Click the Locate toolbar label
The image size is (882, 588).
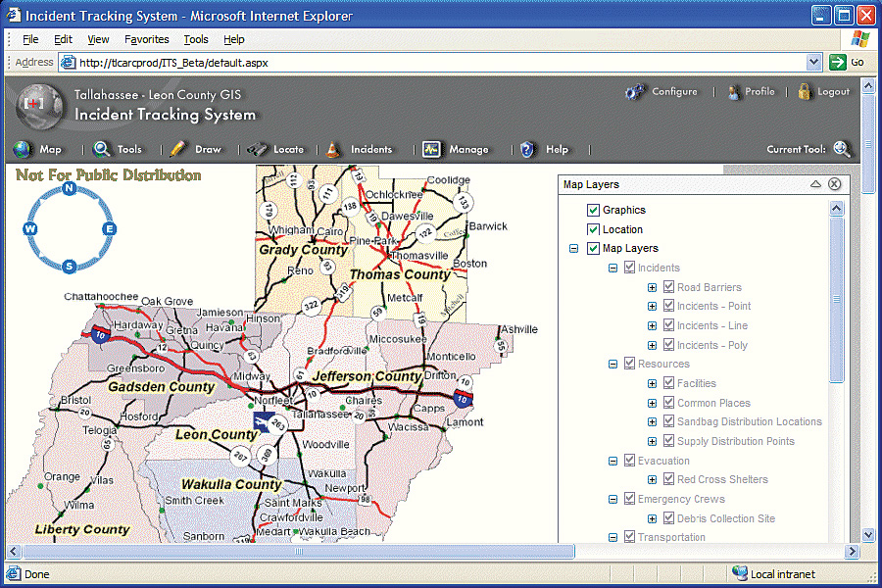tap(288, 149)
